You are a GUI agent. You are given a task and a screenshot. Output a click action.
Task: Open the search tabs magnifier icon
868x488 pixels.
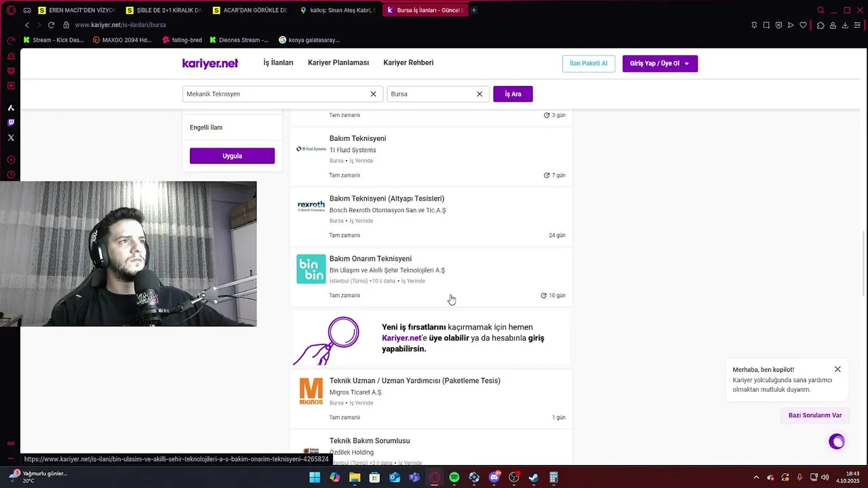pos(821,10)
